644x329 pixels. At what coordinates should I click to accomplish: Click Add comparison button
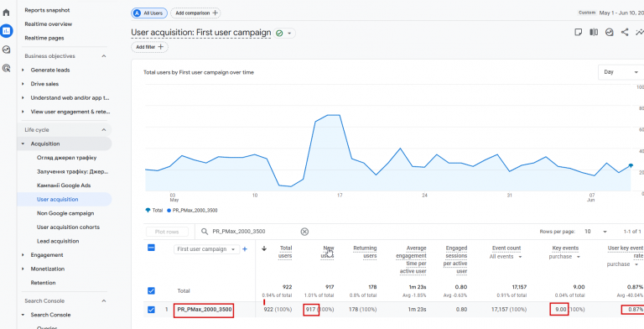click(x=195, y=13)
